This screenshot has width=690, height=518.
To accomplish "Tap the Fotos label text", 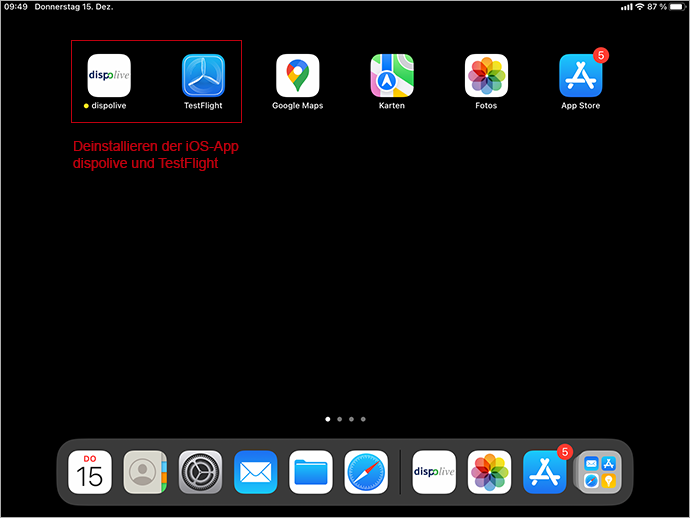I will [486, 106].
